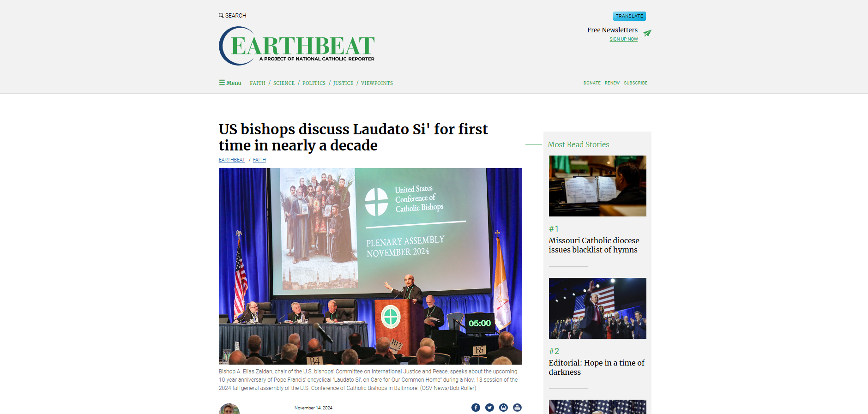
Task: Click 'Free Newsletters' text
Action: [612, 30]
